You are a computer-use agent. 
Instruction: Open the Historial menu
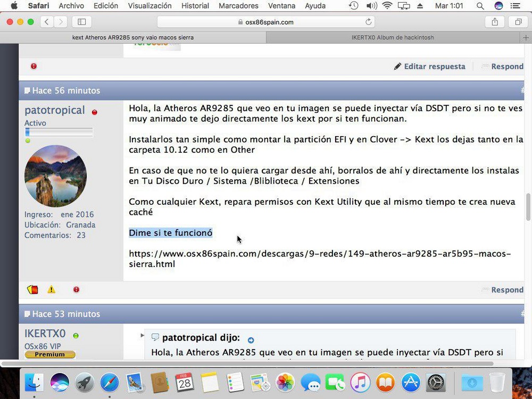click(195, 6)
